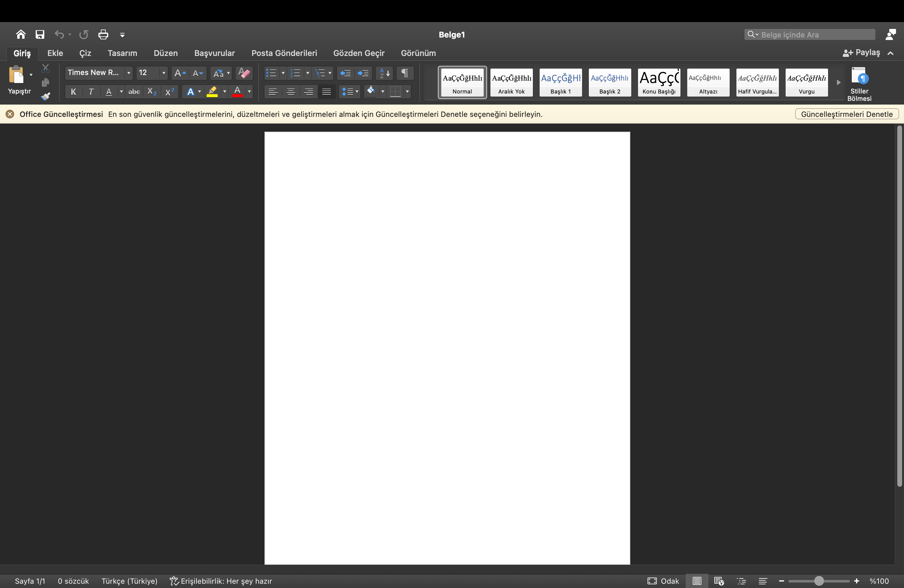Click Türkçe (Türkiye) language in status bar
The width and height of the screenshot is (904, 588).
(x=129, y=581)
